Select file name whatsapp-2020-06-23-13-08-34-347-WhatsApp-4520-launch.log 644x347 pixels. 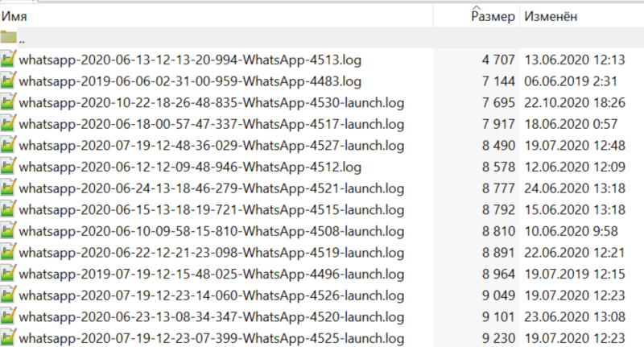click(x=212, y=316)
